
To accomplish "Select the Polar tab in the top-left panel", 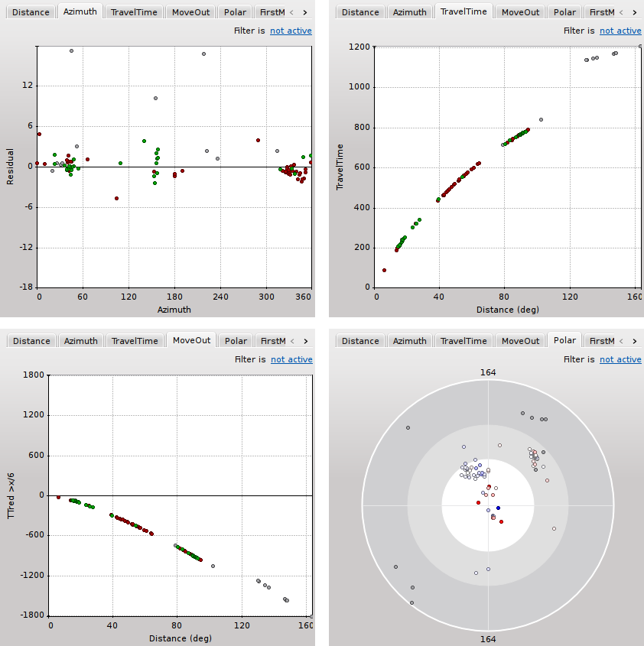I will pyautogui.click(x=235, y=11).
